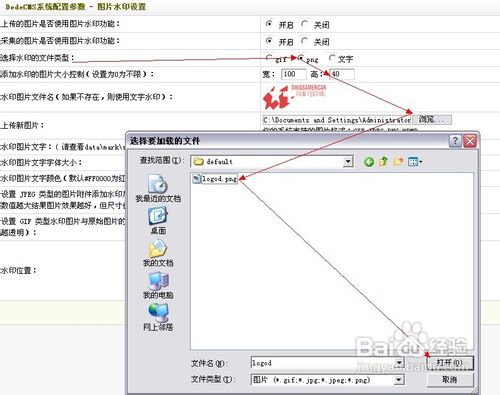Go up one folder level icon
The width and height of the screenshot is (500, 395).
[383, 162]
